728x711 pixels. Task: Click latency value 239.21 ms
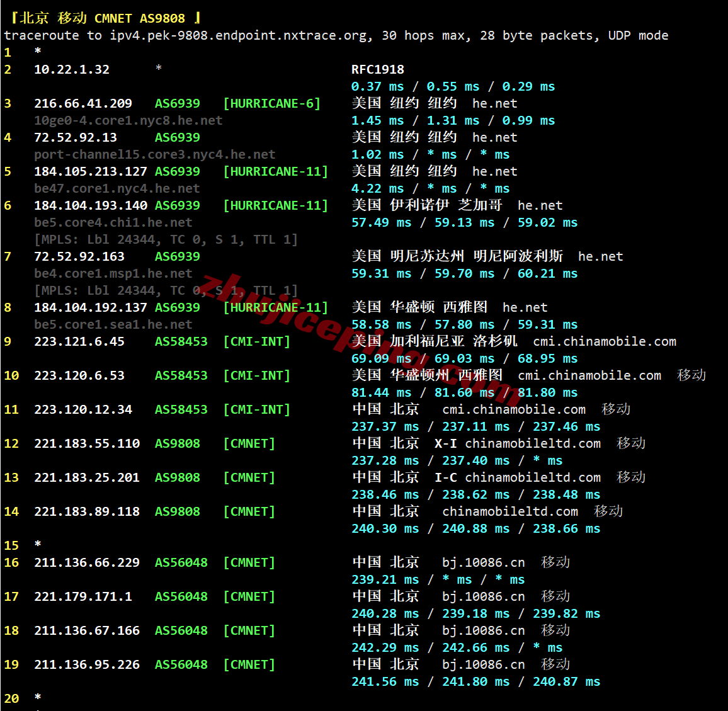click(x=385, y=580)
